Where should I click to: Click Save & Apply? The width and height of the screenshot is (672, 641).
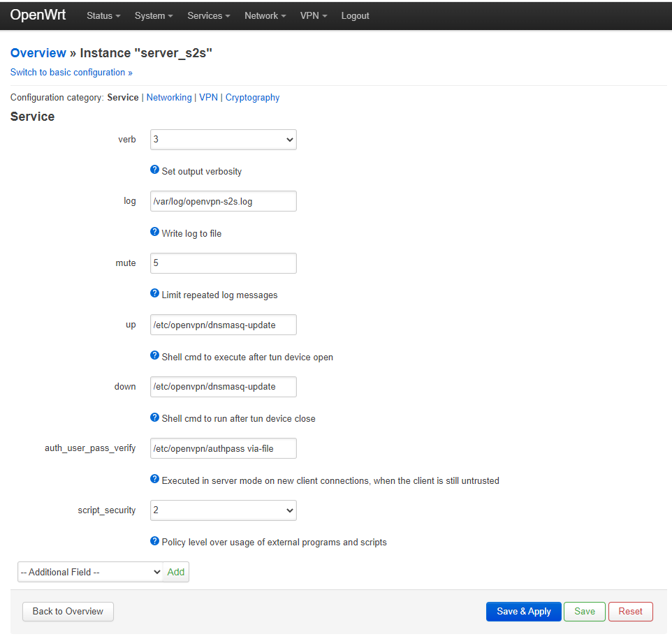point(523,612)
